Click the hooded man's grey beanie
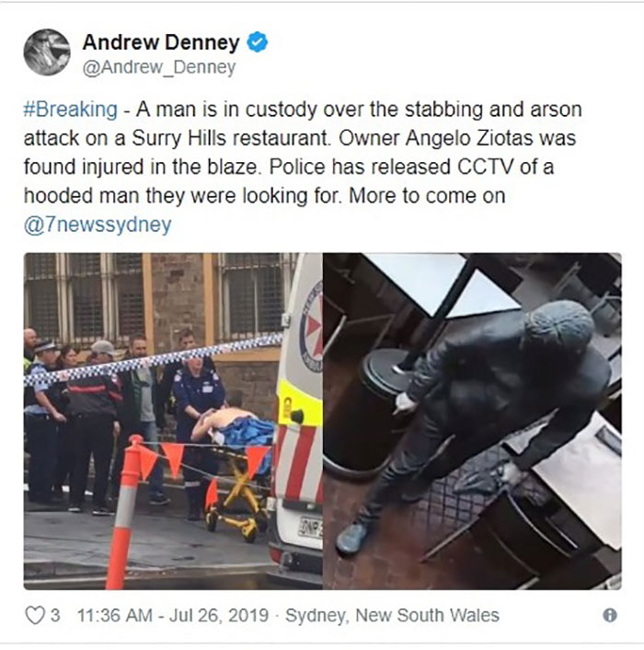Viewport: 644px width, 650px height. pyautogui.click(x=558, y=326)
